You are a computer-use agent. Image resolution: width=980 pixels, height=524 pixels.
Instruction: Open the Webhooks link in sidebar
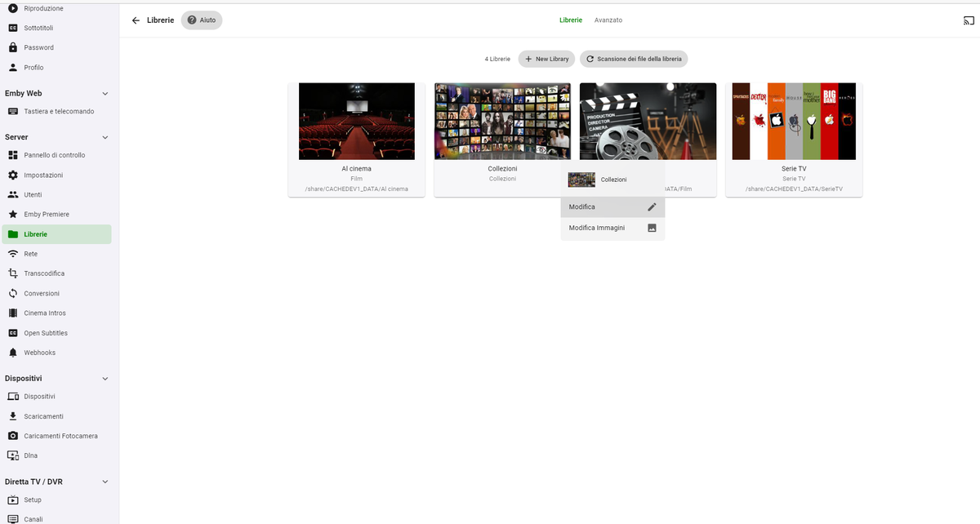click(40, 353)
